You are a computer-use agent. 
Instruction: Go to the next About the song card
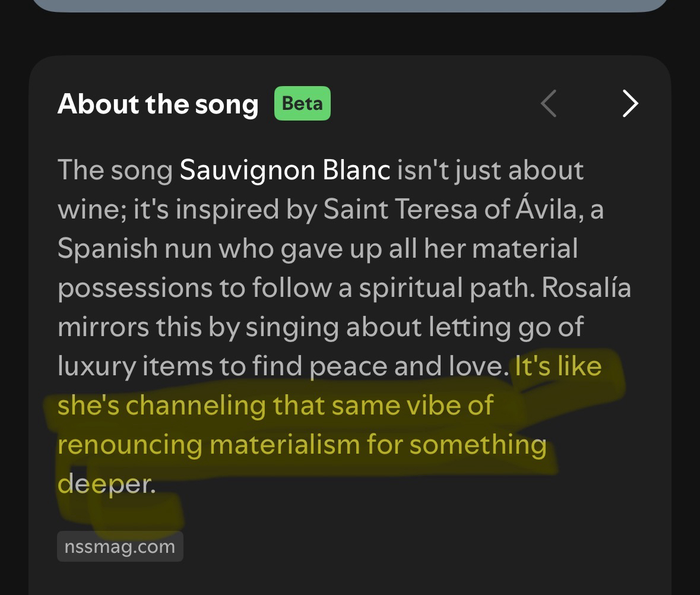(630, 105)
